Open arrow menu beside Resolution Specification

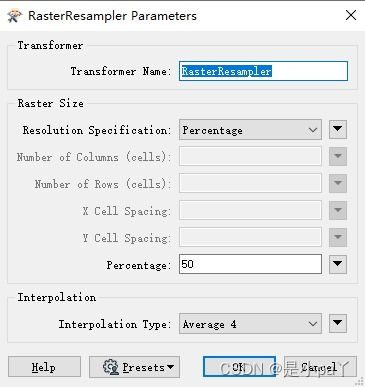coord(338,130)
